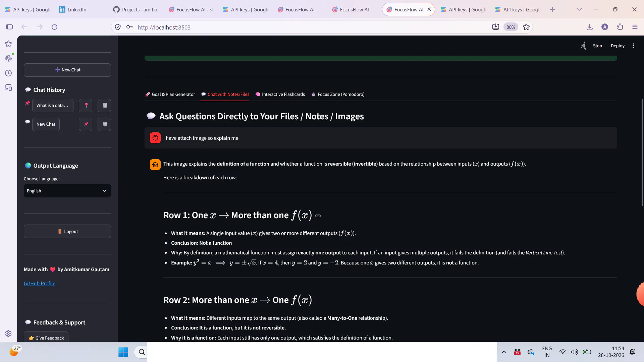Close the active FocusFlow AI tab
644x362 pixels.
[x=429, y=9]
